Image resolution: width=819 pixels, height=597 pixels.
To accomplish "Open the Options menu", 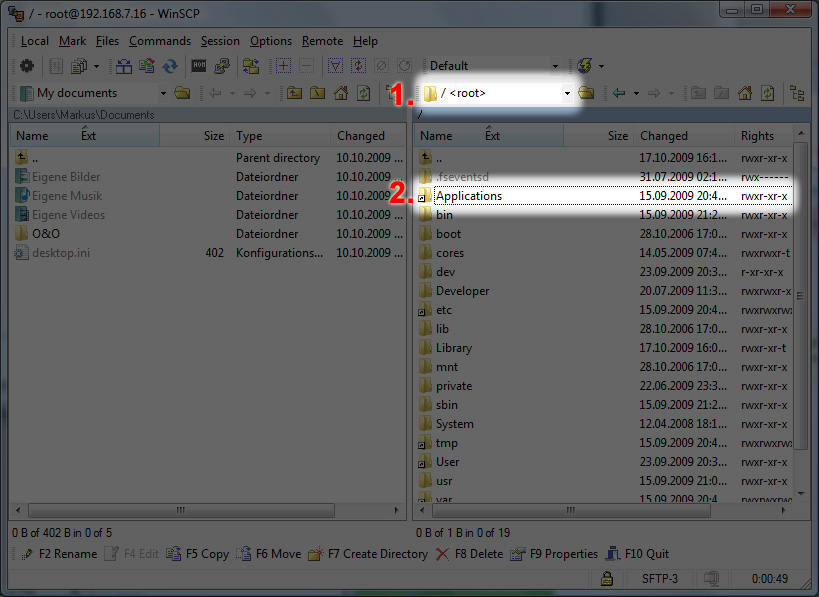I will (x=271, y=41).
